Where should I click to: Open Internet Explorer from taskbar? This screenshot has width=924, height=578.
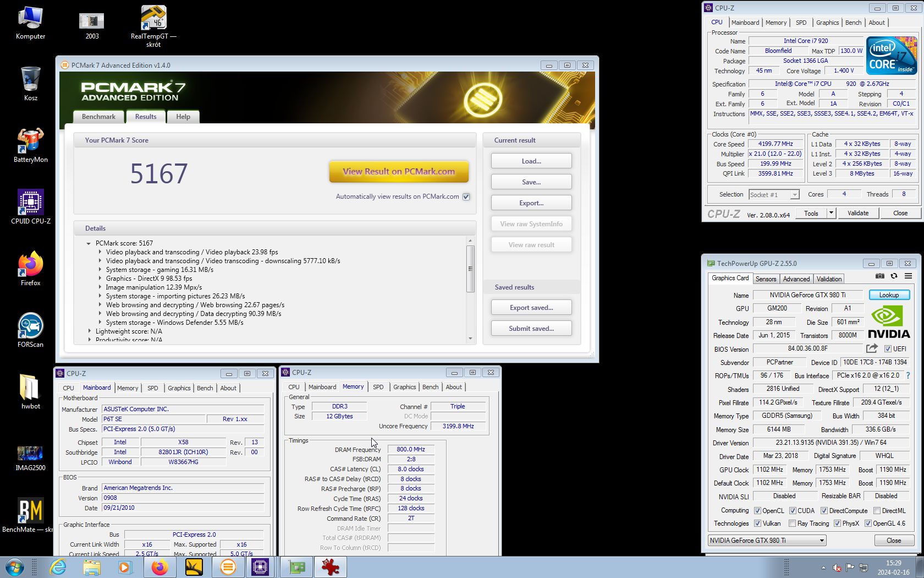pos(58,567)
